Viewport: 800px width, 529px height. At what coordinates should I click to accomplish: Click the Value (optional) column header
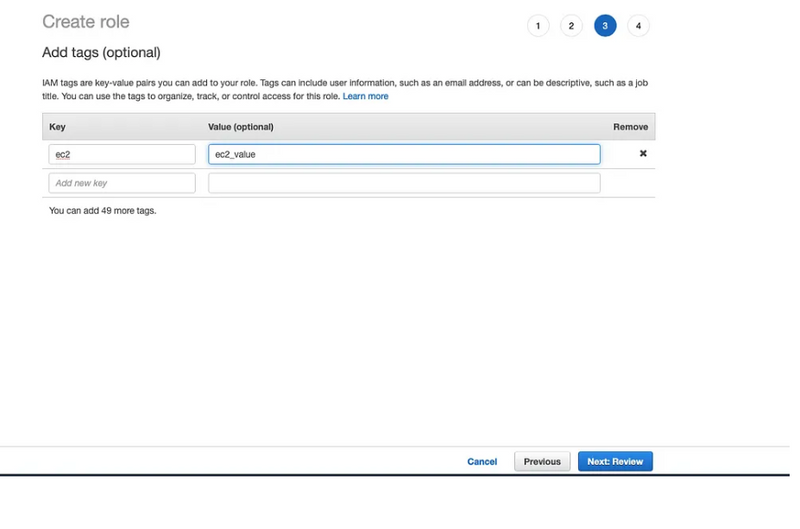click(x=241, y=127)
